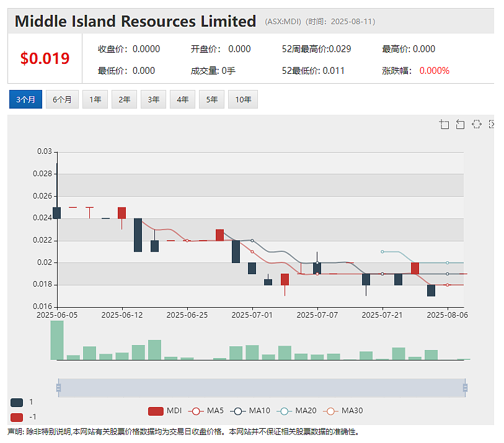Click the 2025-07-01 x-axis date label

[252, 315]
